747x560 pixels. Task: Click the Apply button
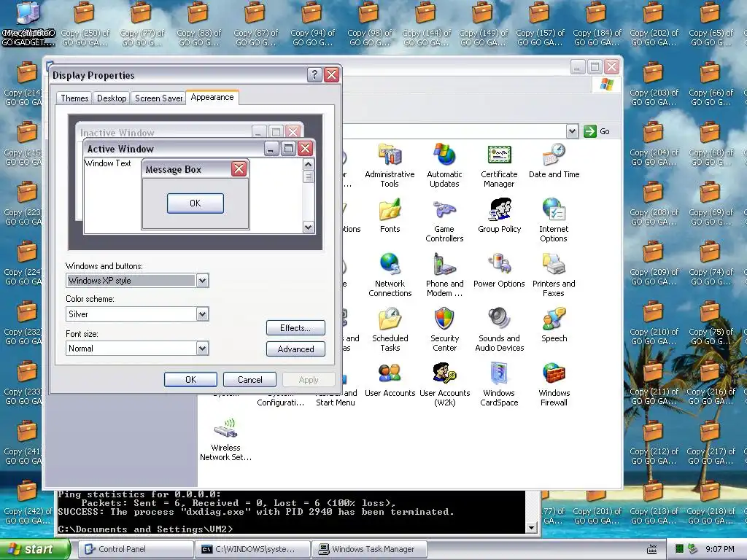(x=309, y=379)
